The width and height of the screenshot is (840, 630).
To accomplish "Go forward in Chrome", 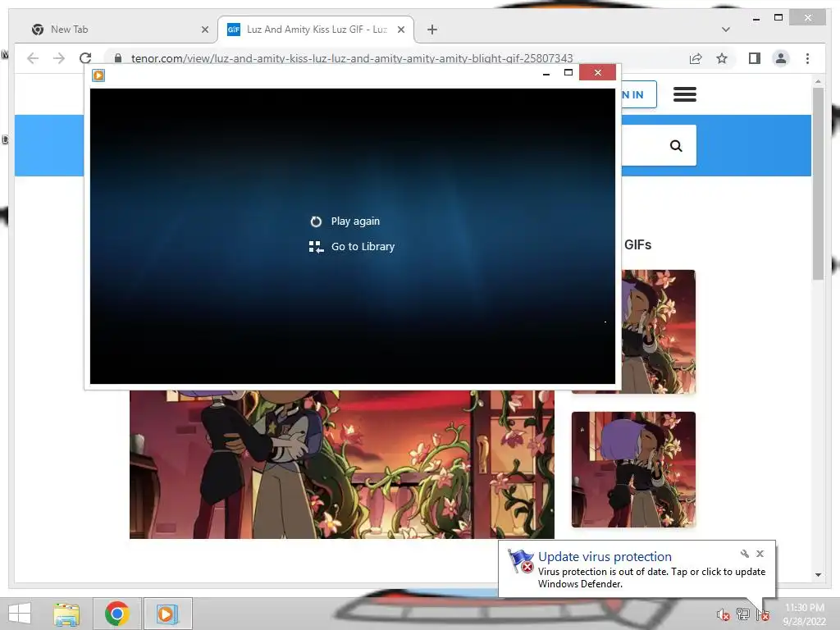I will pyautogui.click(x=59, y=58).
